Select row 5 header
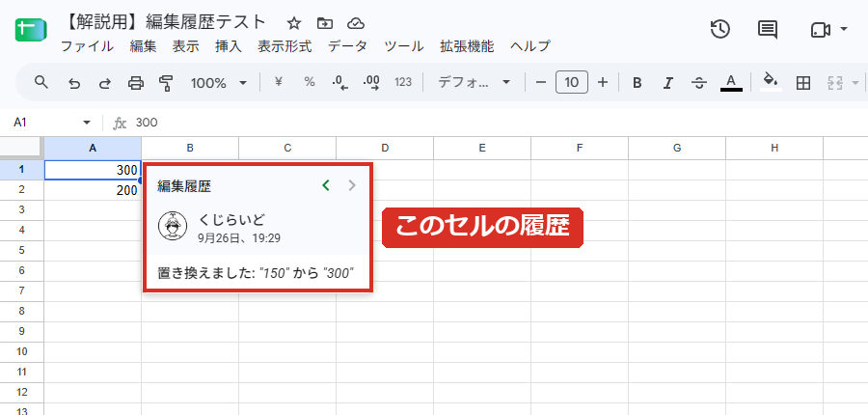Viewport: 868px width, 415px height. click(x=21, y=250)
